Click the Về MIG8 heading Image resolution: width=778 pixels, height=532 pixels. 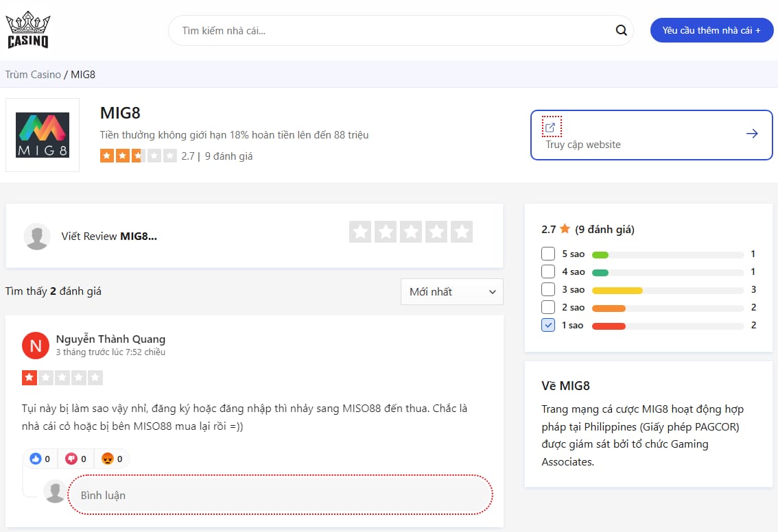click(x=565, y=386)
